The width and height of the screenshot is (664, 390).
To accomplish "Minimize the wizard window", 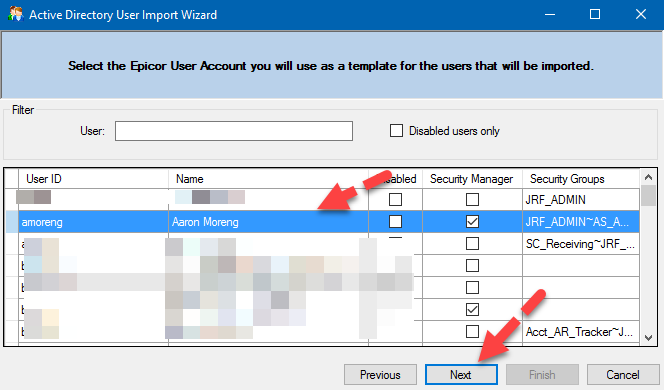I will pos(550,14).
